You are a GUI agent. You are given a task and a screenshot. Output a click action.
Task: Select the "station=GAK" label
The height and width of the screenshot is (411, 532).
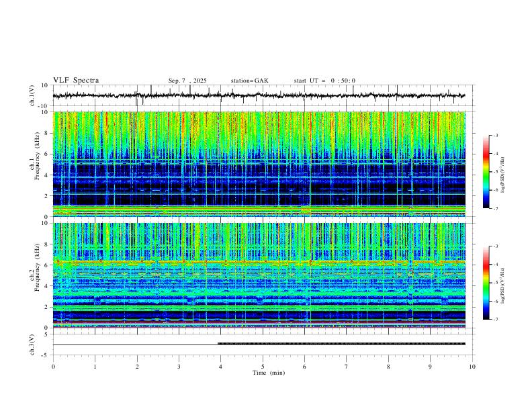(249, 81)
